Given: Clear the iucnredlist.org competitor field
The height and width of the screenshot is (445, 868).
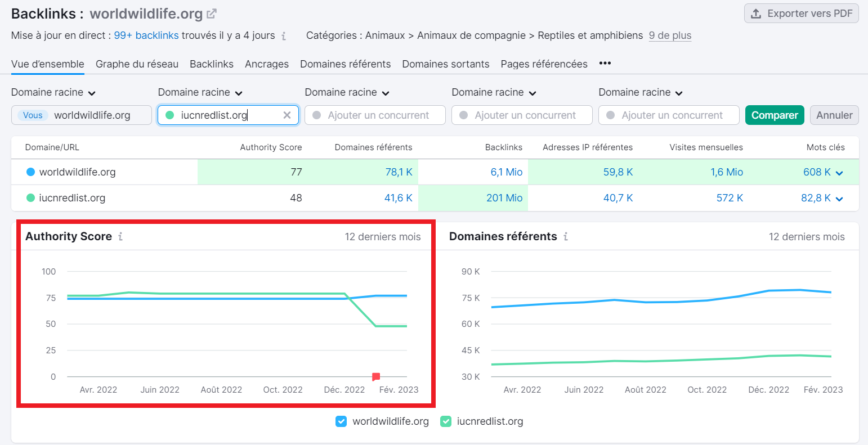Looking at the screenshot, I should click(x=287, y=115).
